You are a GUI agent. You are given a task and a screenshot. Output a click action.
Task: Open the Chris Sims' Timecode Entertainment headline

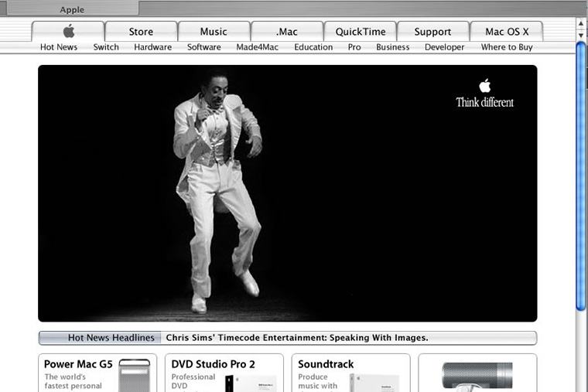click(297, 338)
